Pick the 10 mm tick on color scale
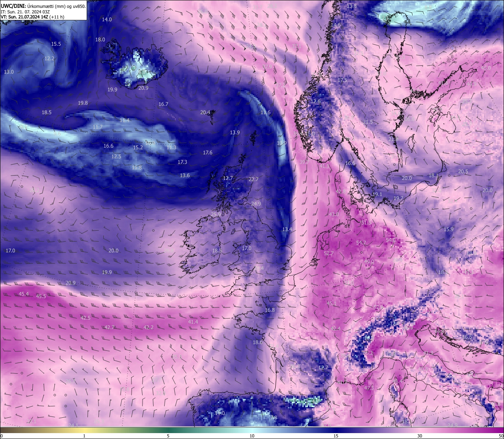The height and width of the screenshot is (439, 504). pos(252,436)
